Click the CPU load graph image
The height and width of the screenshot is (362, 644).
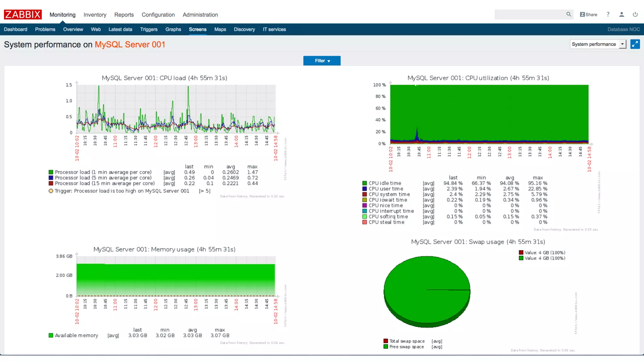[x=176, y=109]
